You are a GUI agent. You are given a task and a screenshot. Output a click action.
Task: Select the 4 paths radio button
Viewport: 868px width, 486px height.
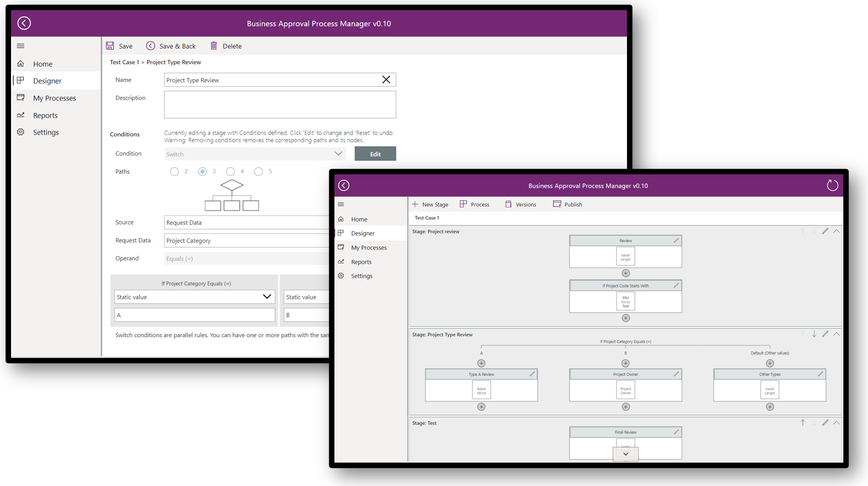tap(230, 172)
